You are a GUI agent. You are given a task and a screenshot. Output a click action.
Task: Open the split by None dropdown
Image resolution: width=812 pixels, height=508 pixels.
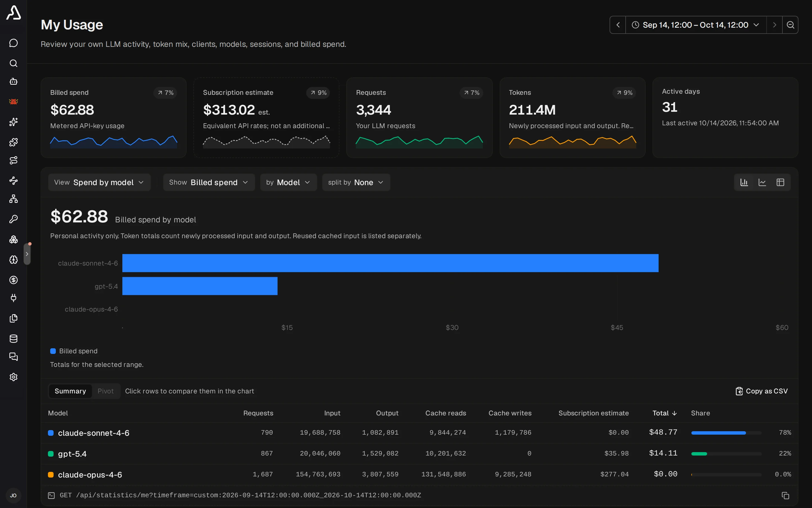[x=356, y=182]
